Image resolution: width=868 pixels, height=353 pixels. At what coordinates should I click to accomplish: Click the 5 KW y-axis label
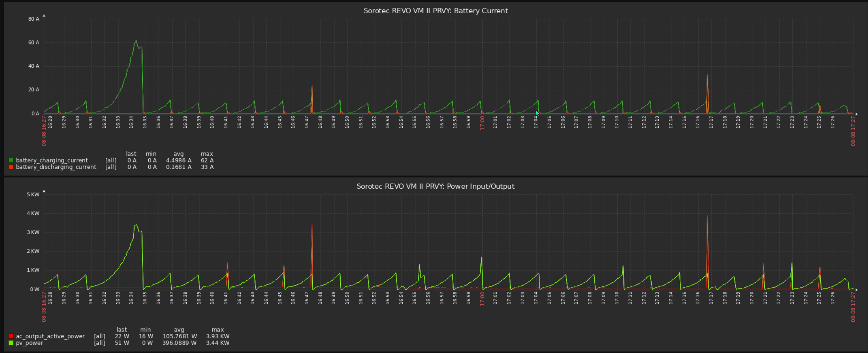click(33, 194)
